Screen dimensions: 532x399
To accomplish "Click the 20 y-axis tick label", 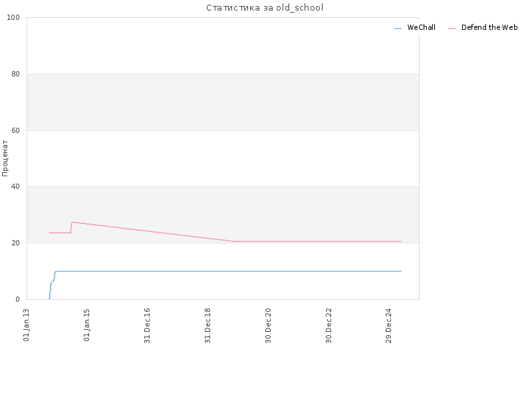I will click(x=15, y=243).
